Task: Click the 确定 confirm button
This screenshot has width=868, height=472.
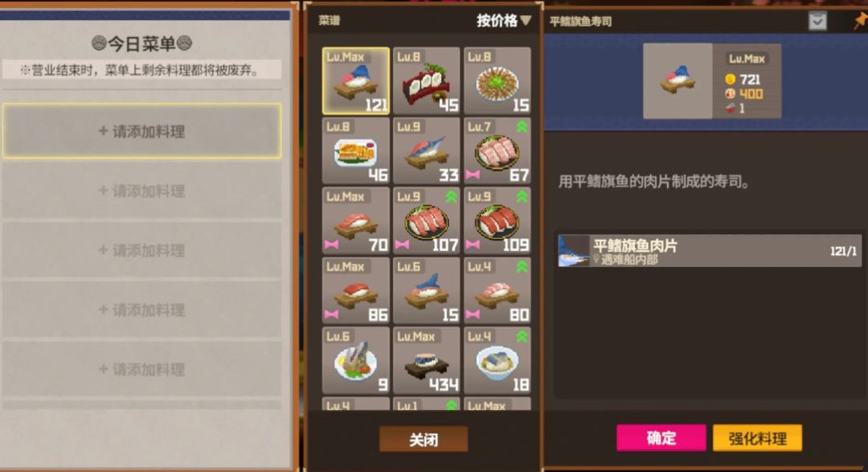Action: click(661, 438)
